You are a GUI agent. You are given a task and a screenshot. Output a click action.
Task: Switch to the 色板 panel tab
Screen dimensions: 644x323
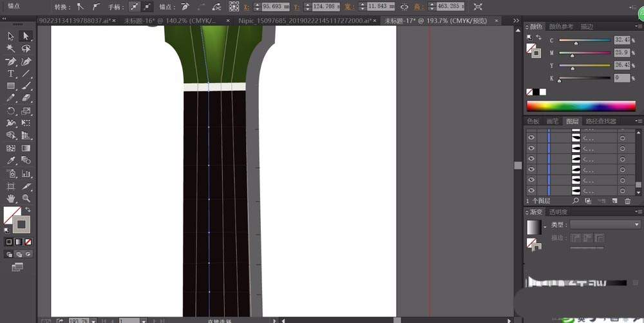pyautogui.click(x=533, y=121)
